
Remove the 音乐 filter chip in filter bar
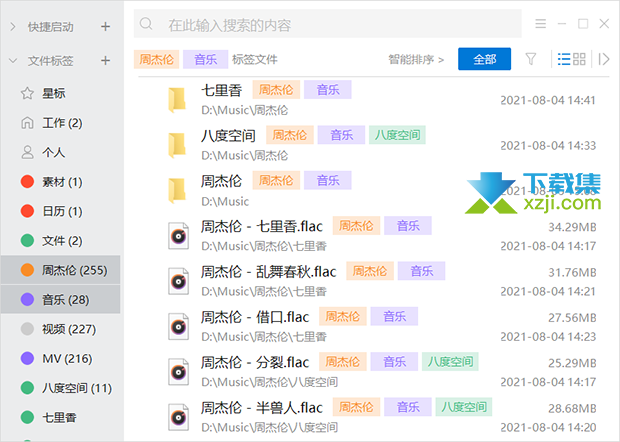pos(205,59)
